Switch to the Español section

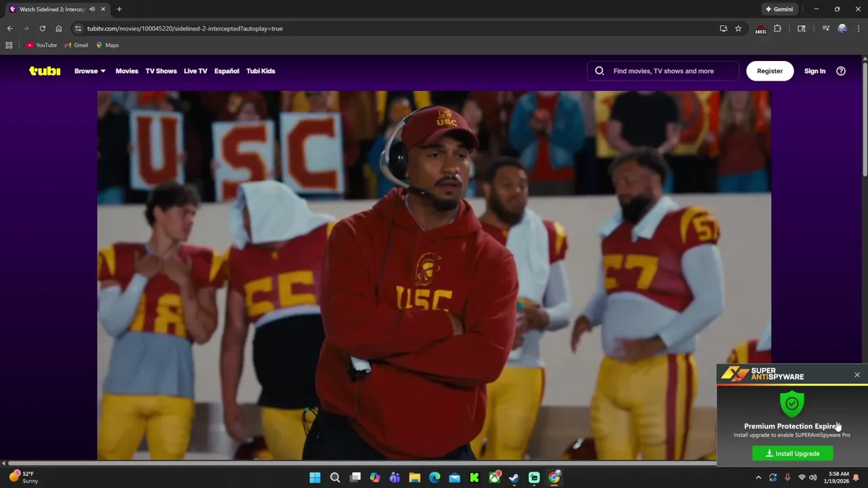click(x=226, y=70)
